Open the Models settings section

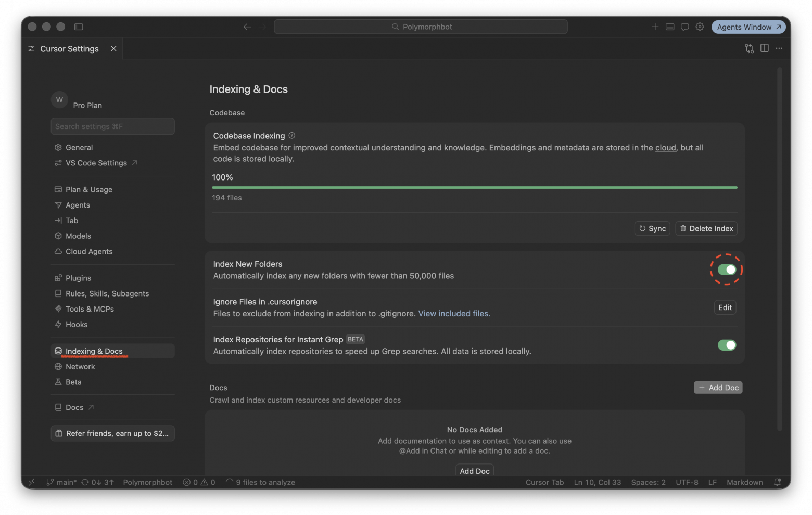click(112, 236)
